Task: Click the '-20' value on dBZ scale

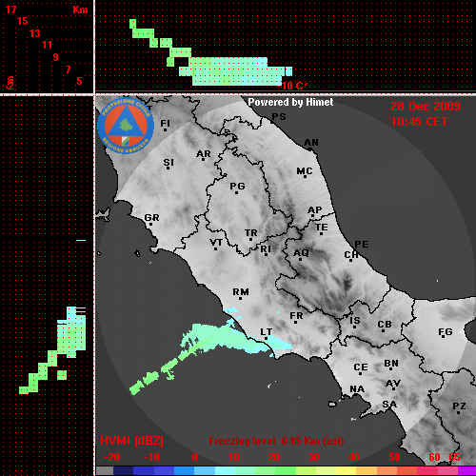Action: [x=111, y=457]
